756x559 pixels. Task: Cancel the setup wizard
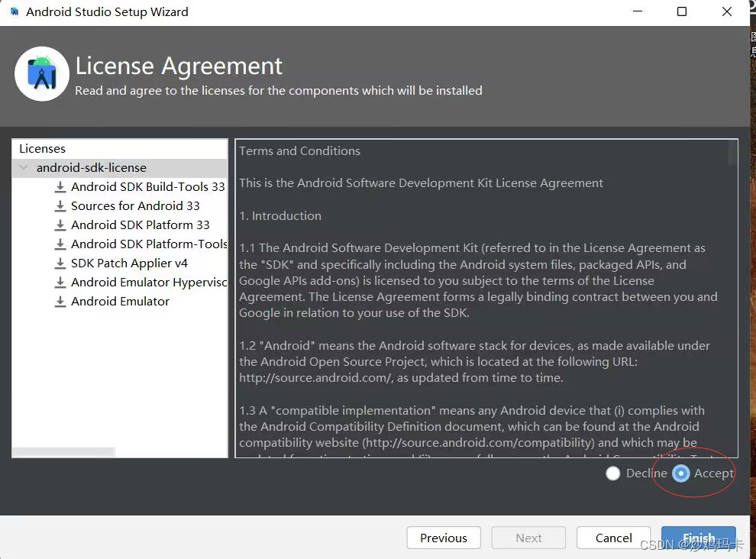613,538
